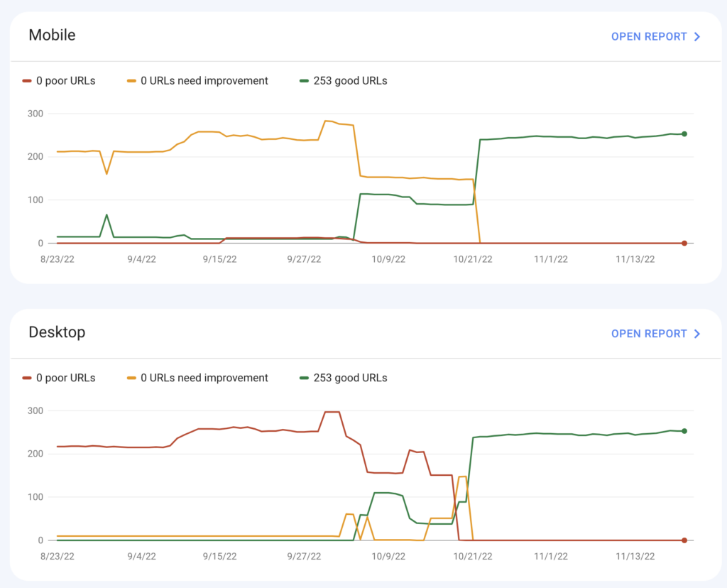The height and width of the screenshot is (588, 727).
Task: Click '0 poor URLs' text in Desktop card
Action: pyautogui.click(x=66, y=378)
